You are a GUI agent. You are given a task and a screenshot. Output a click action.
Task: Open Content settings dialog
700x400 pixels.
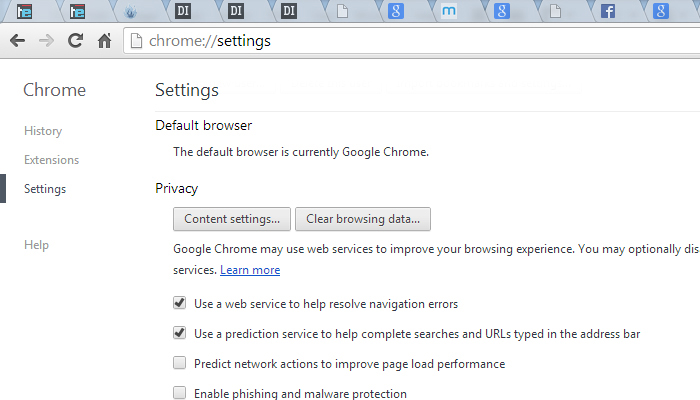[x=232, y=219]
